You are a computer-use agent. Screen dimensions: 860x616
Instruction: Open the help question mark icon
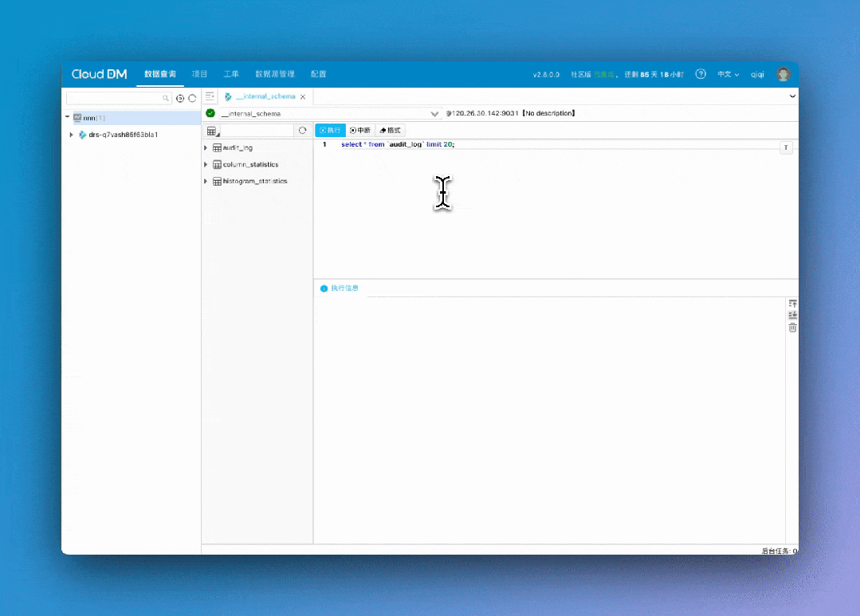701,74
